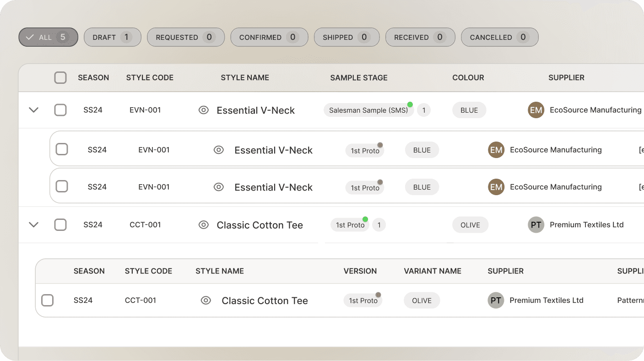This screenshot has width=644, height=361.
Task: Select the ALL filter tab
Action: [x=48, y=37]
